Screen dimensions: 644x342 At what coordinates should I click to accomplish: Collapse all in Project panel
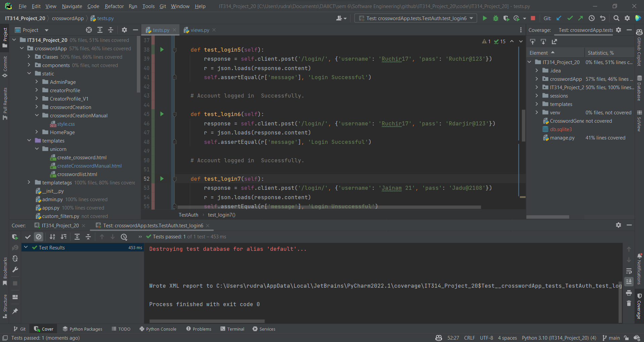[x=111, y=30]
